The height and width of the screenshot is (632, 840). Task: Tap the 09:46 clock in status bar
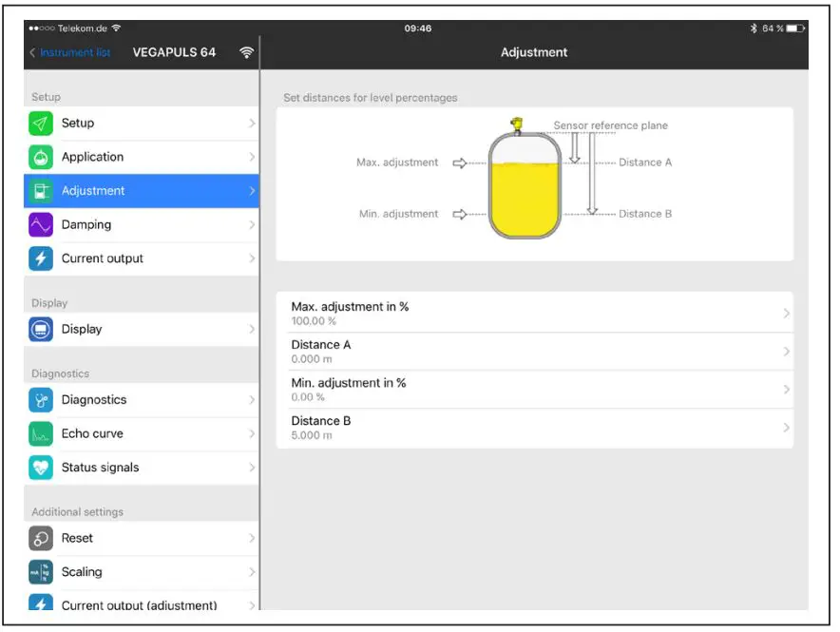[418, 28]
